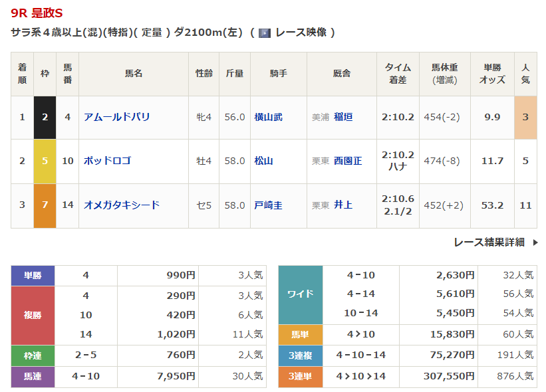The height and width of the screenshot is (392, 546).
Task: Open the レース映像 race video link
Action: 301,33
